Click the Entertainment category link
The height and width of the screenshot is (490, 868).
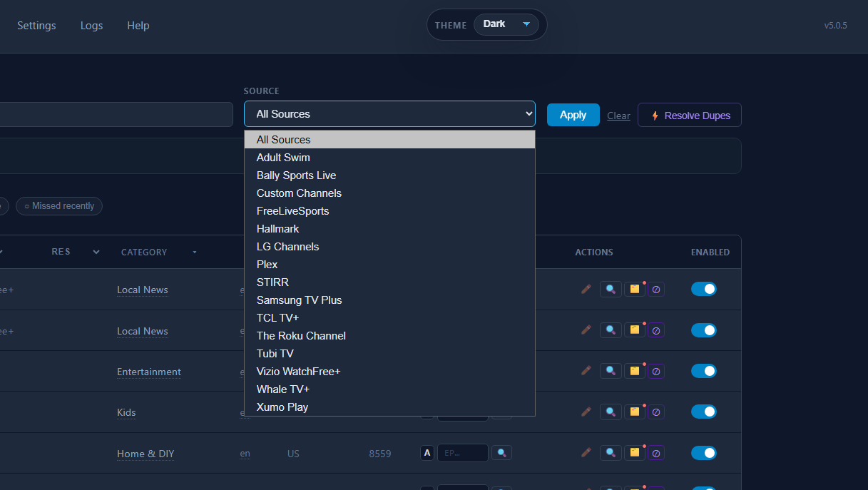pos(149,372)
